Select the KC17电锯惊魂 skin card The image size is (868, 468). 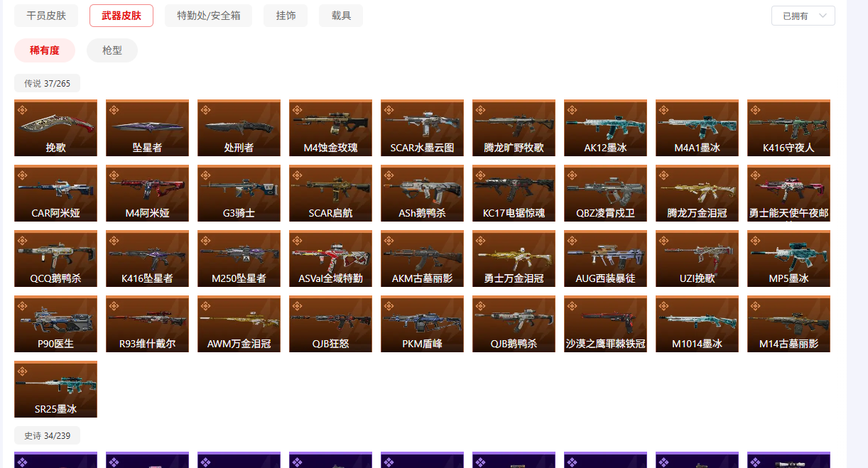(x=514, y=193)
